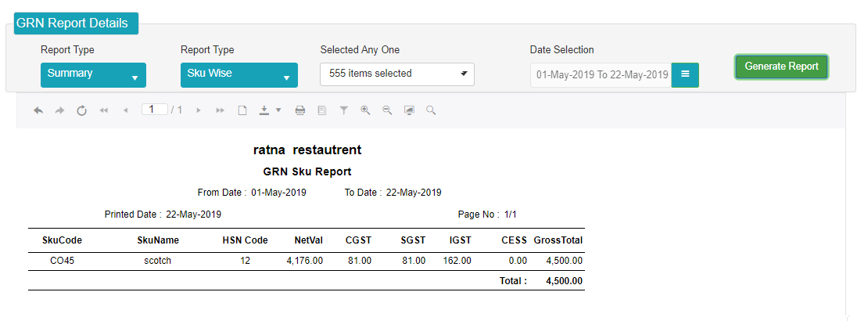Click the zoom out magnifier icon
Viewport: 868px width, 321px height.
388,110
